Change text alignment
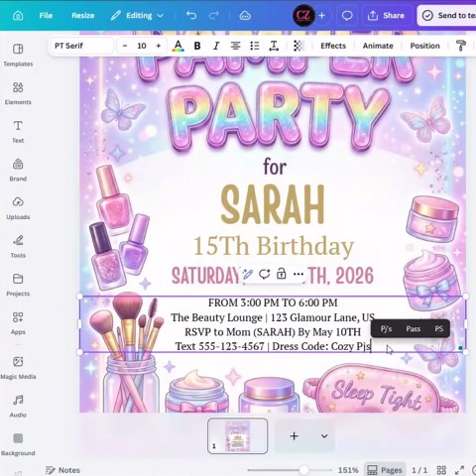The width and height of the screenshot is (476, 476). pyautogui.click(x=235, y=46)
